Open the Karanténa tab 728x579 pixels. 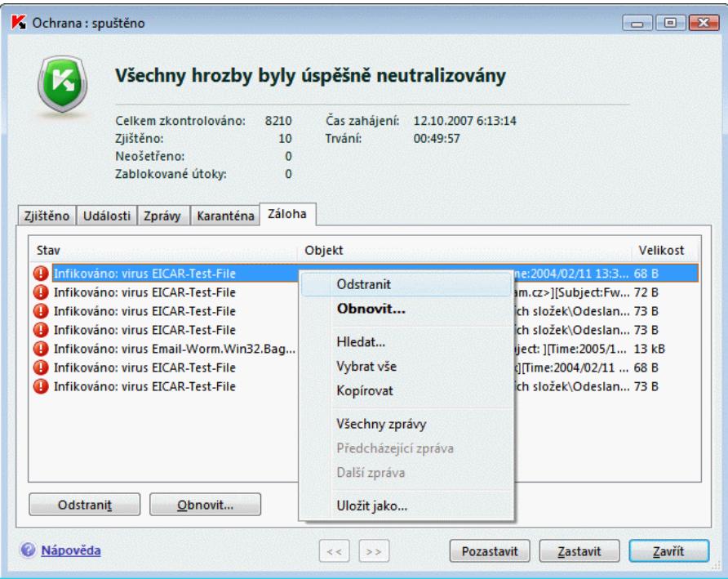pyautogui.click(x=225, y=216)
